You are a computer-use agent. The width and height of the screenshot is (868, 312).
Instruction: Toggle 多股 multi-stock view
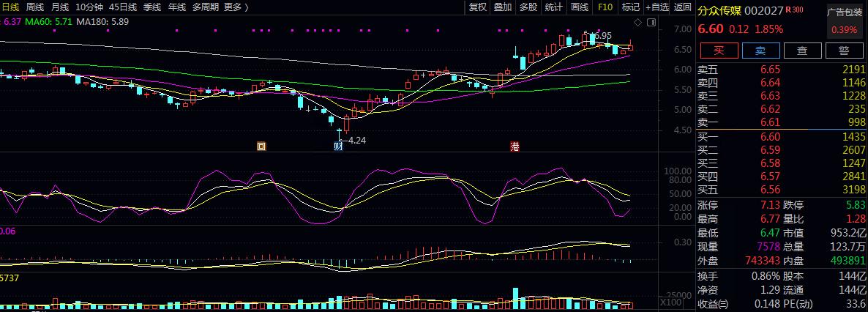tap(528, 7)
